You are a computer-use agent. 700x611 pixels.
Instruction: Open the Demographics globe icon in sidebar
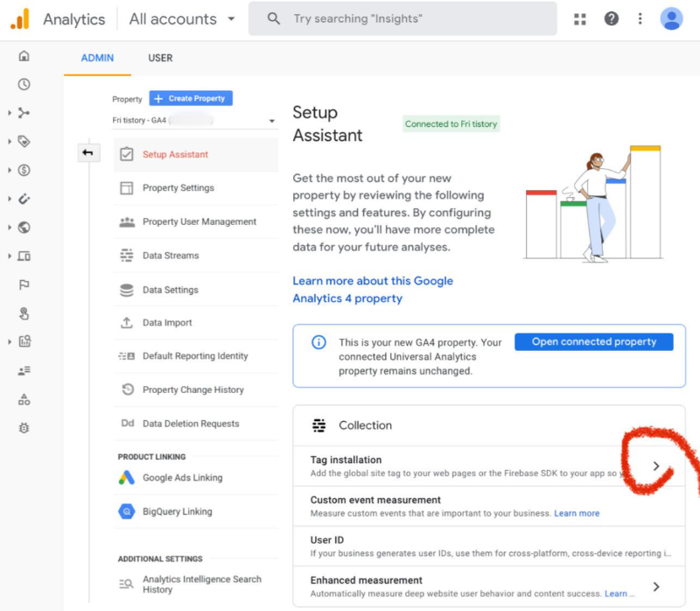click(x=24, y=228)
